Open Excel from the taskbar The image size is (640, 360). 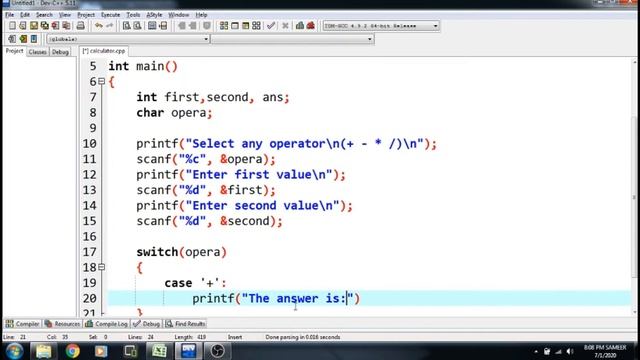159,351
